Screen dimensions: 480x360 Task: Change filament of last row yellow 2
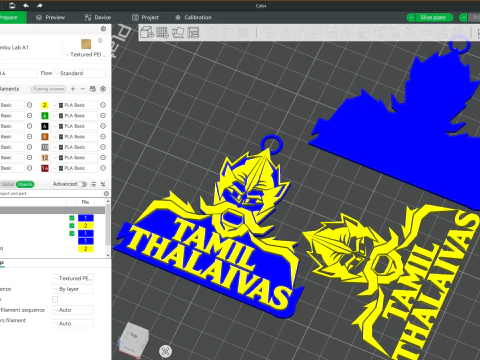tap(86, 249)
